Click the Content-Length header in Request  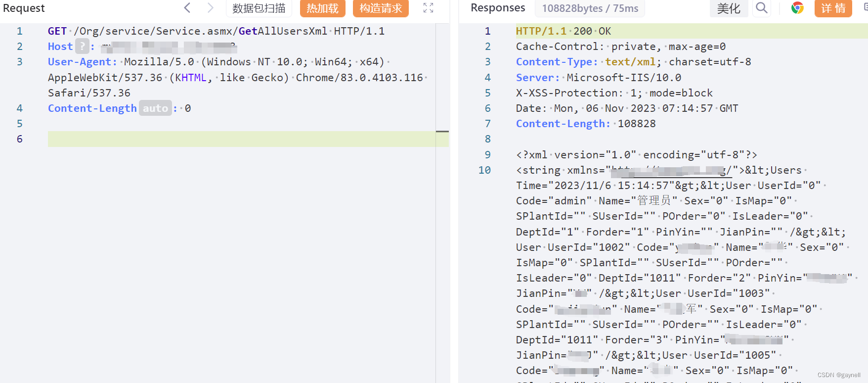click(x=92, y=108)
